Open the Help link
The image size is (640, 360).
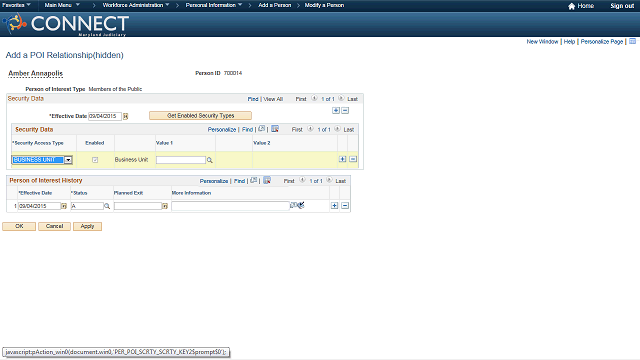[569, 42]
